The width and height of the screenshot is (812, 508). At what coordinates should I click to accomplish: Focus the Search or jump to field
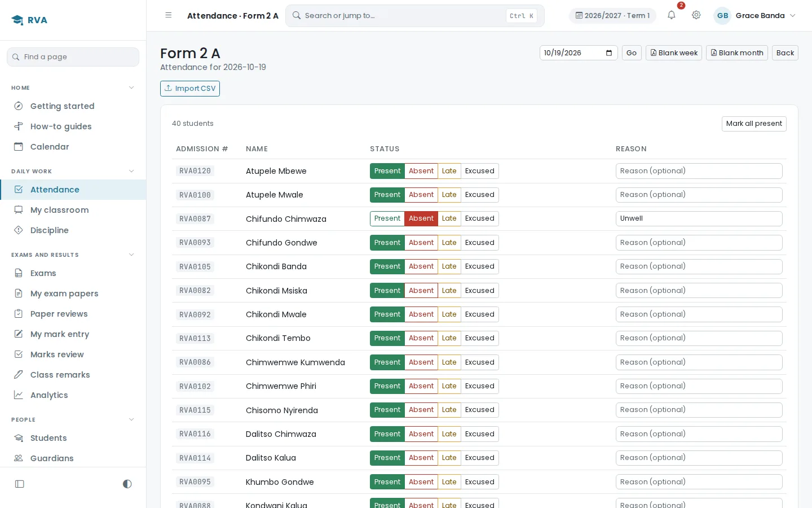pyautogui.click(x=415, y=16)
